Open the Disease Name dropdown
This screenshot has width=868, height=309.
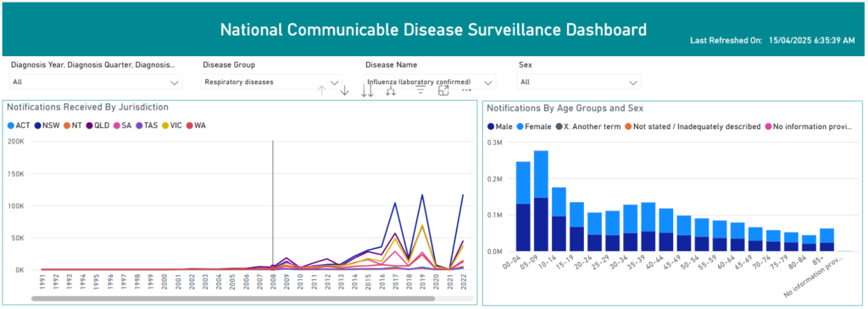[x=430, y=82]
